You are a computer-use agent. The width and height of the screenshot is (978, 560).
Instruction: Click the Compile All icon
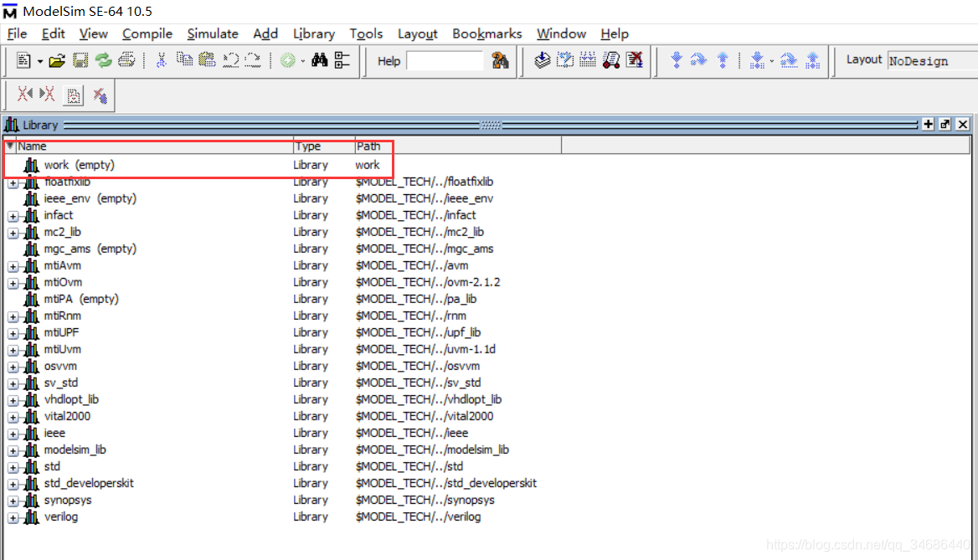[565, 60]
